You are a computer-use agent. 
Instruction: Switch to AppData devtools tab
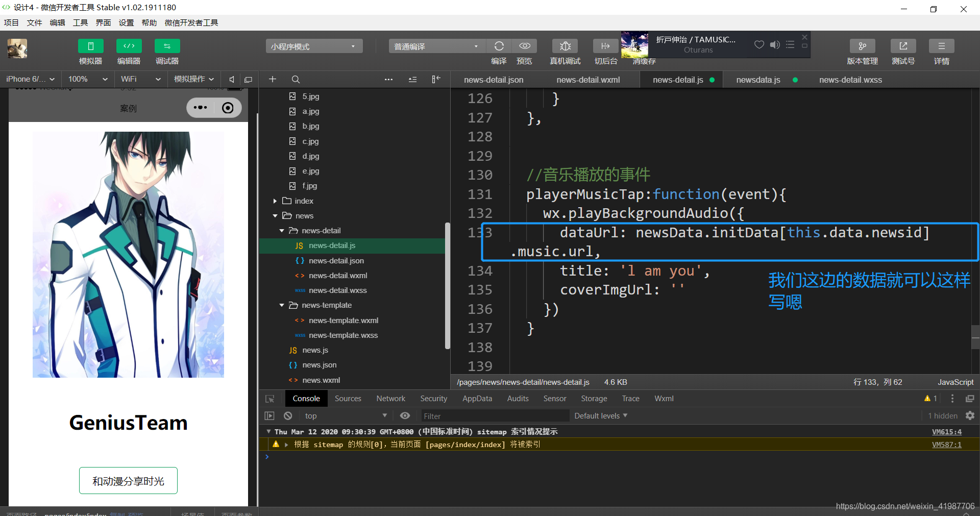click(x=477, y=399)
